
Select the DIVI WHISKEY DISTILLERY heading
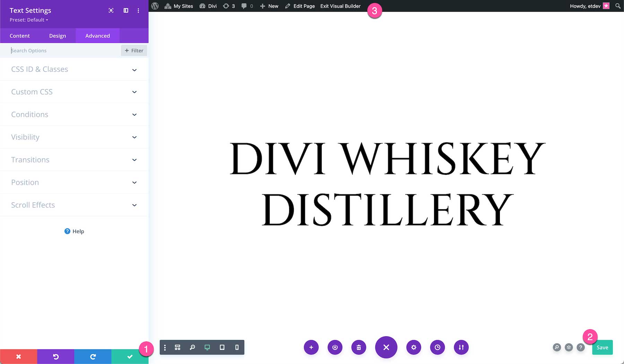coord(387,184)
